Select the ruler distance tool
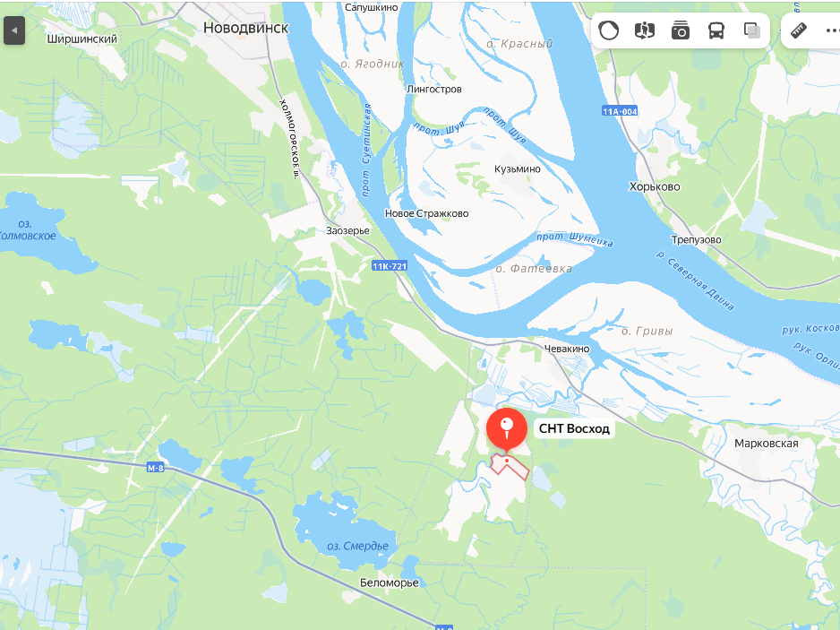 point(798,30)
